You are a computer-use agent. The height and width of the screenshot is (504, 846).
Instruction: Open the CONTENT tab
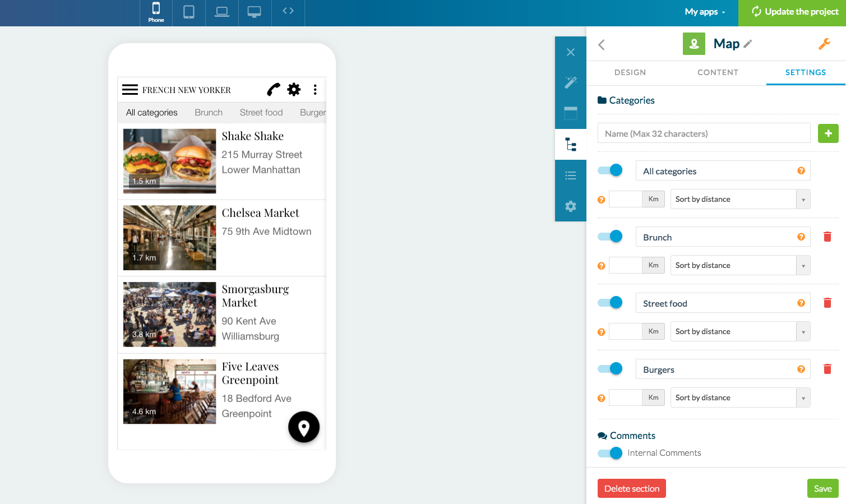pos(718,72)
